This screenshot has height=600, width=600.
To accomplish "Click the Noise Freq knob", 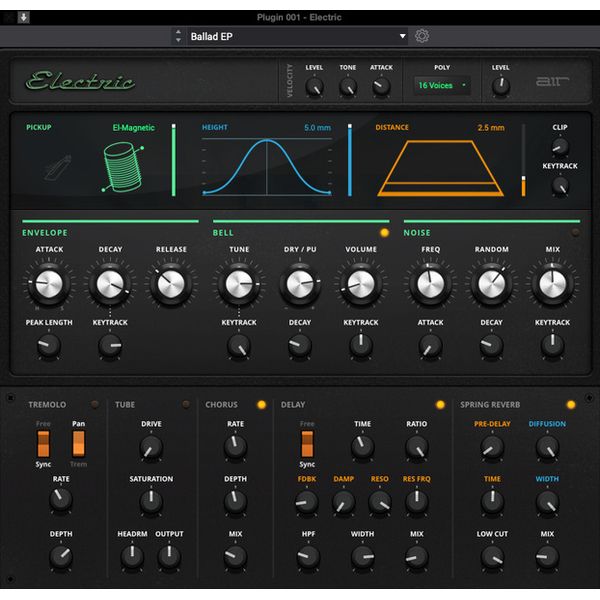I will tap(430, 284).
